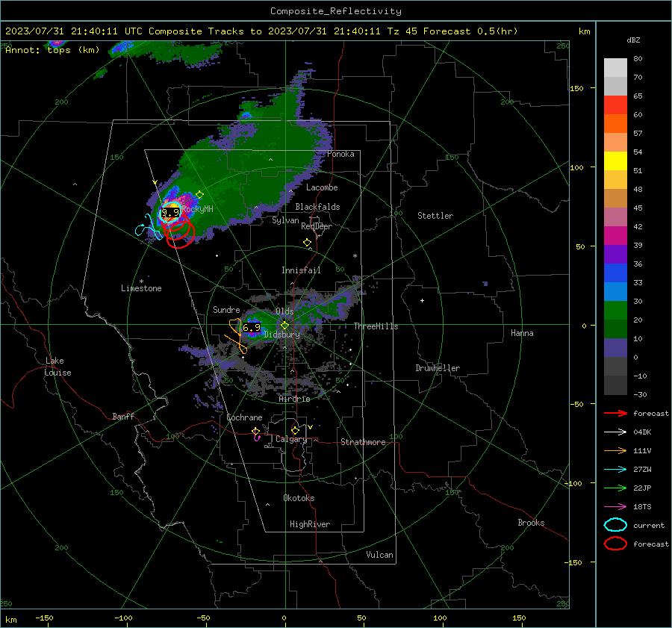Click the Blackfalds town label
The width and height of the screenshot is (672, 628).
[x=317, y=207]
